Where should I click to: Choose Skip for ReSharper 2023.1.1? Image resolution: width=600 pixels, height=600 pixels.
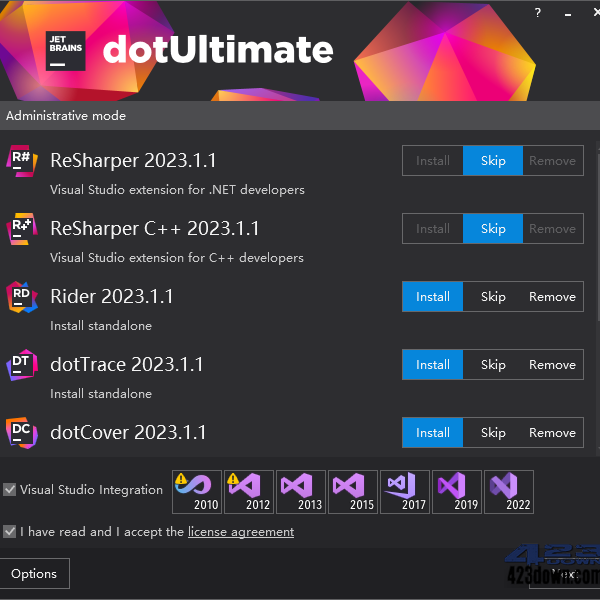[493, 161]
